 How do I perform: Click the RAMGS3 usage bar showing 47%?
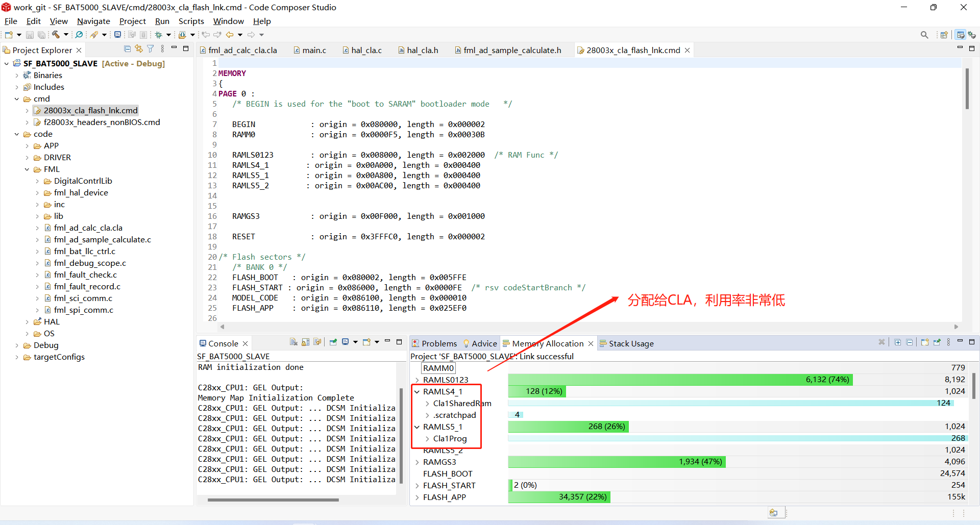tap(616, 462)
